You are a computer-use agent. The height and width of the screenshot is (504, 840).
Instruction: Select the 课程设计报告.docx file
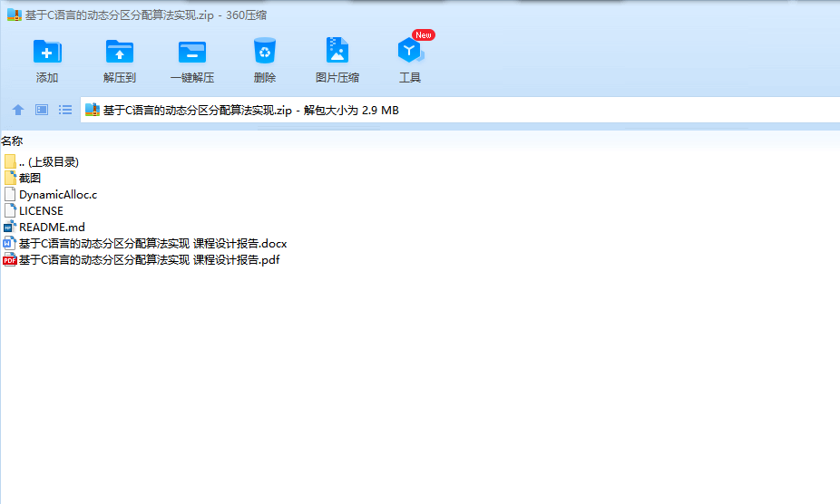[145, 244]
